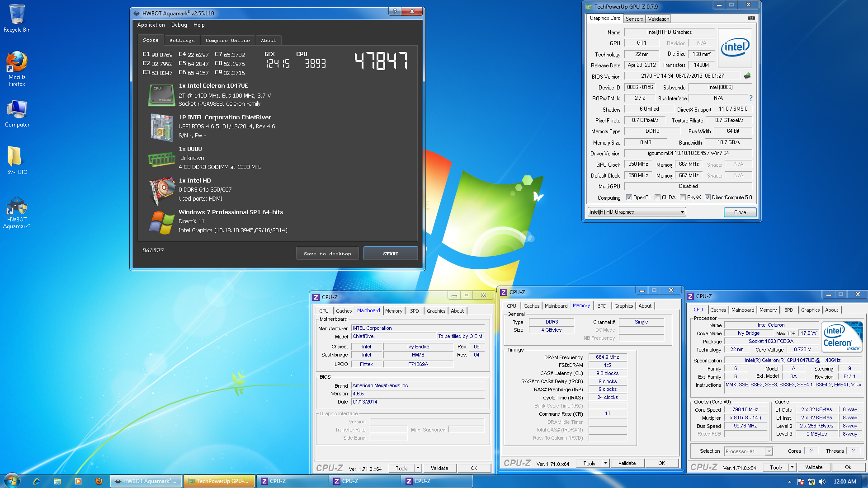868x488 pixels.
Task: Open Windows Explorer from the taskbar
Action: (57, 481)
